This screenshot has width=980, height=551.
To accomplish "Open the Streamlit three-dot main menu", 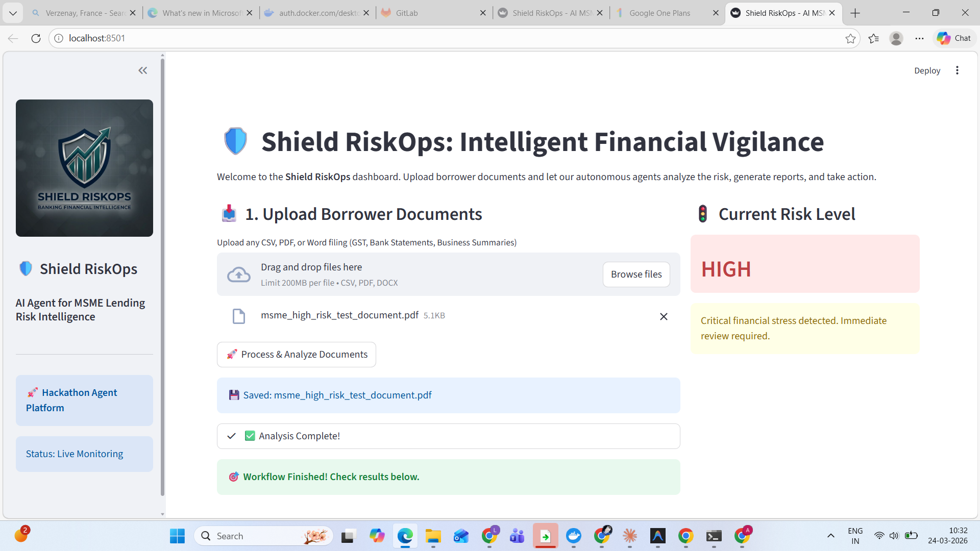I will coord(957,70).
